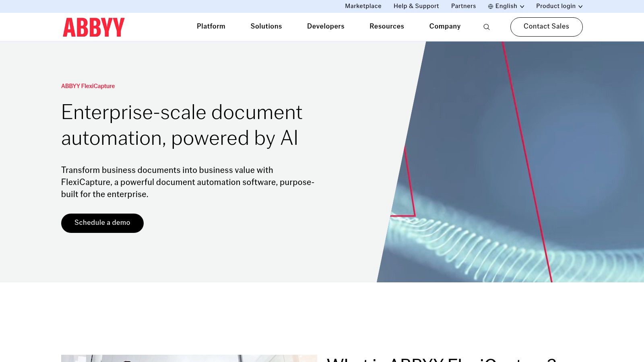Click the Contact Sales button
This screenshot has width=644, height=362.
[546, 27]
